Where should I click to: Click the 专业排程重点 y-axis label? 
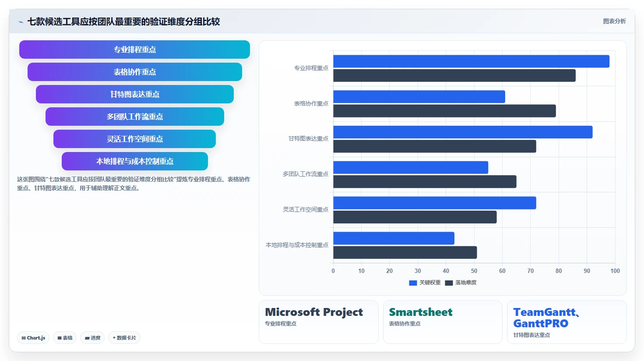[x=311, y=68]
